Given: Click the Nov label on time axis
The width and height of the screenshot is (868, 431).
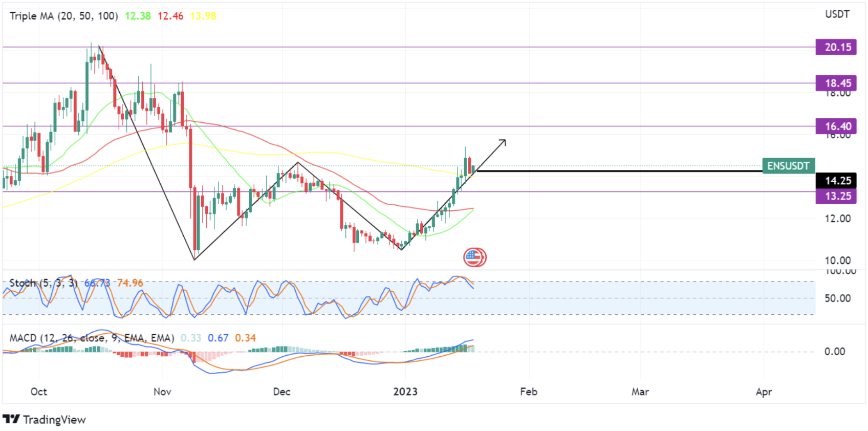Looking at the screenshot, I should pos(162,392).
